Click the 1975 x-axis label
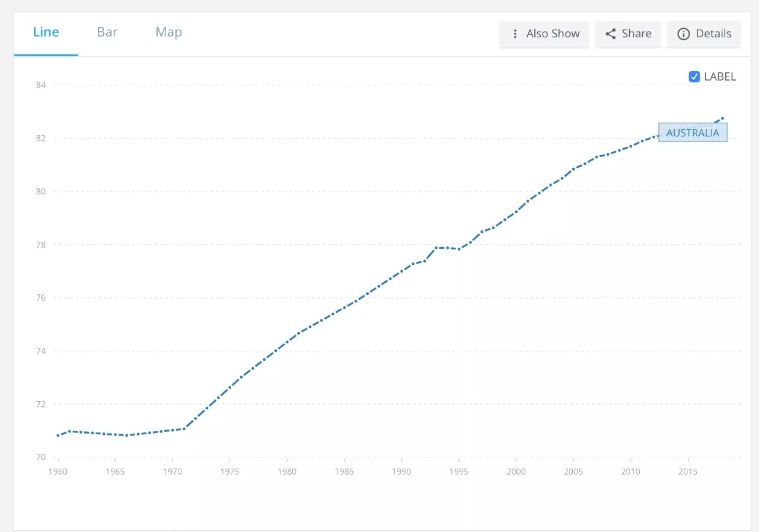Viewport: 759px width, 532px height. click(x=229, y=472)
